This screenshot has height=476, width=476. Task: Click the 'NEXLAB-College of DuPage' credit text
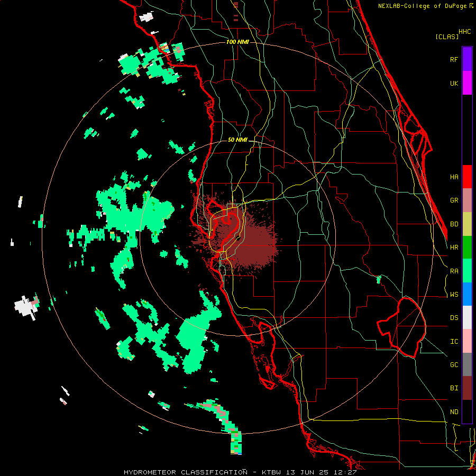tap(423, 6)
